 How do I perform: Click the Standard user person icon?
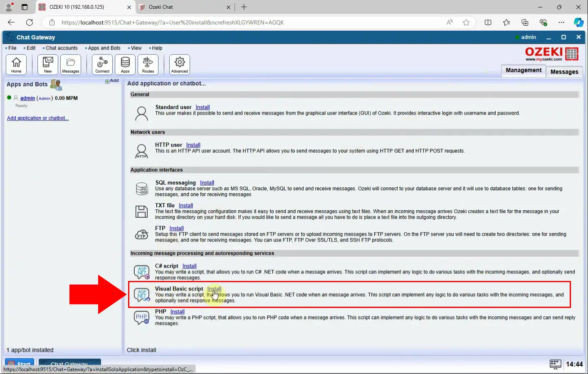click(142, 113)
